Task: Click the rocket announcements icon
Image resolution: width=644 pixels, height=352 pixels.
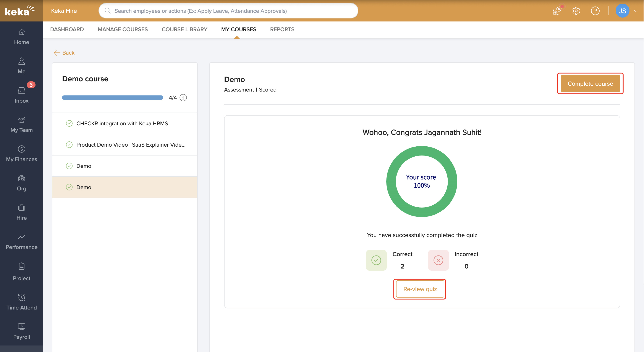Action: point(557,11)
